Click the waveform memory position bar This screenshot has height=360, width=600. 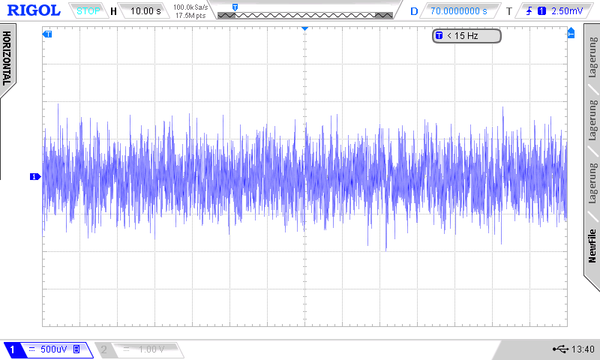pyautogui.click(x=305, y=15)
